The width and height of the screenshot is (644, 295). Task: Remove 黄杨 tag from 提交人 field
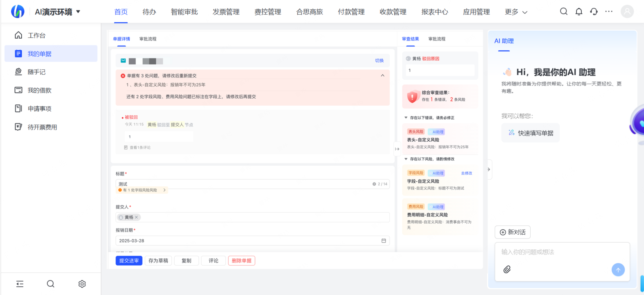[x=136, y=217]
